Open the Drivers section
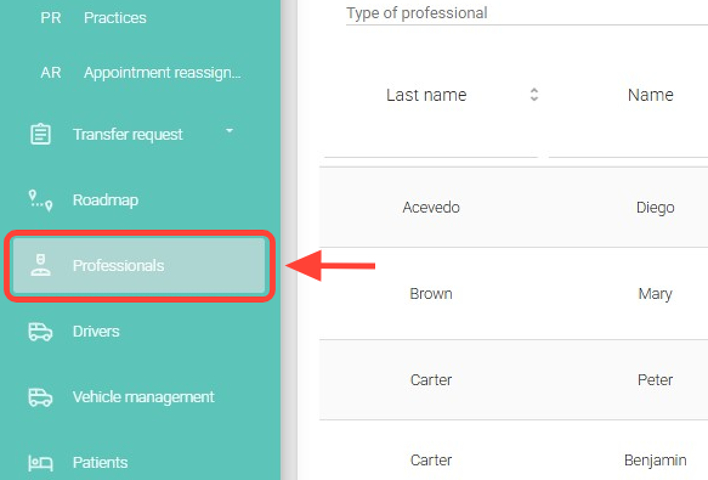This screenshot has width=708, height=480. click(x=96, y=331)
